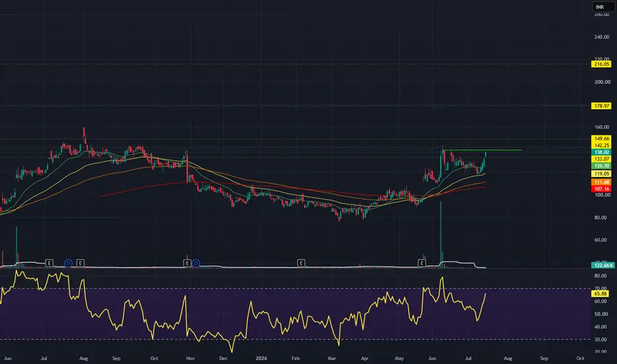Click the earnings E marker in early July
This screenshot has width=617, height=364.
coord(49,263)
